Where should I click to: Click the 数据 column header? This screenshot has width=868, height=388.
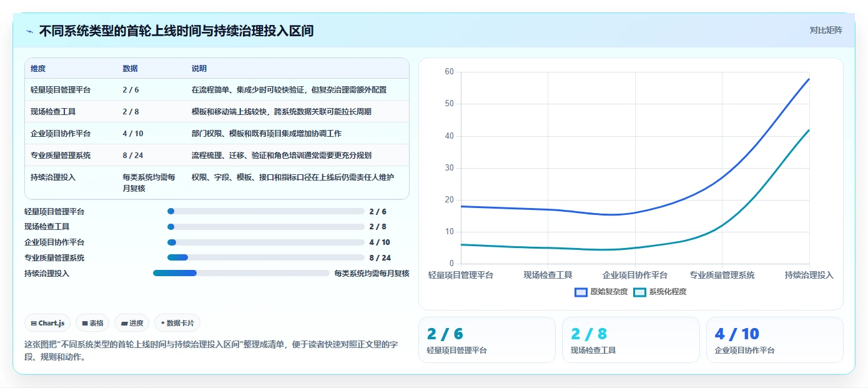(x=131, y=69)
